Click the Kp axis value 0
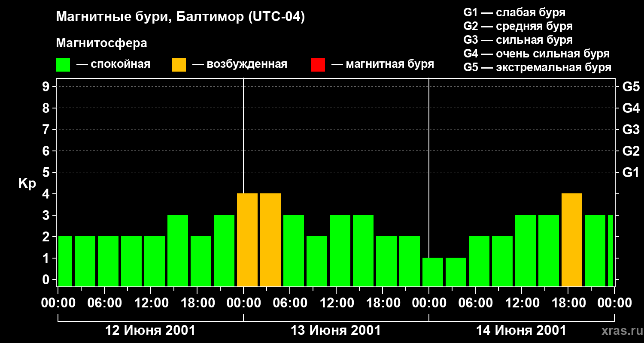This screenshot has width=644, height=343. (x=47, y=280)
